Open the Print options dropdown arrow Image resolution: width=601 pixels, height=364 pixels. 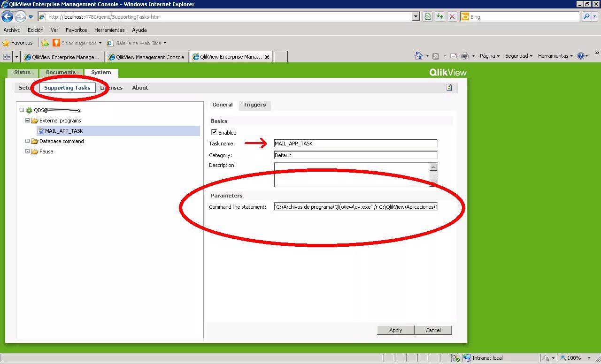click(473, 56)
